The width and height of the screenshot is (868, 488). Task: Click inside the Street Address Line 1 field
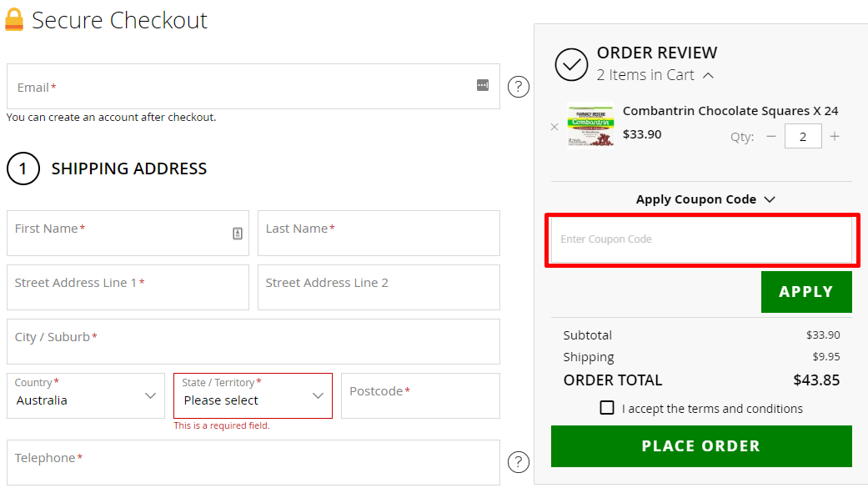pos(128,287)
